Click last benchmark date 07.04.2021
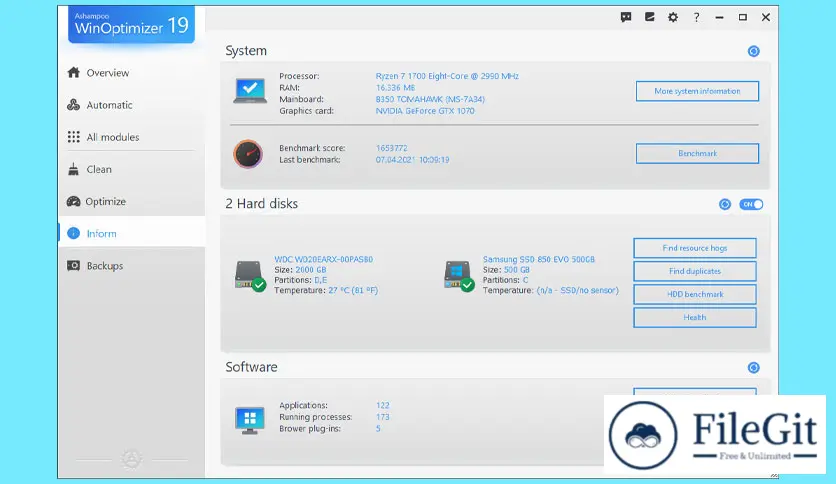 pos(412,160)
